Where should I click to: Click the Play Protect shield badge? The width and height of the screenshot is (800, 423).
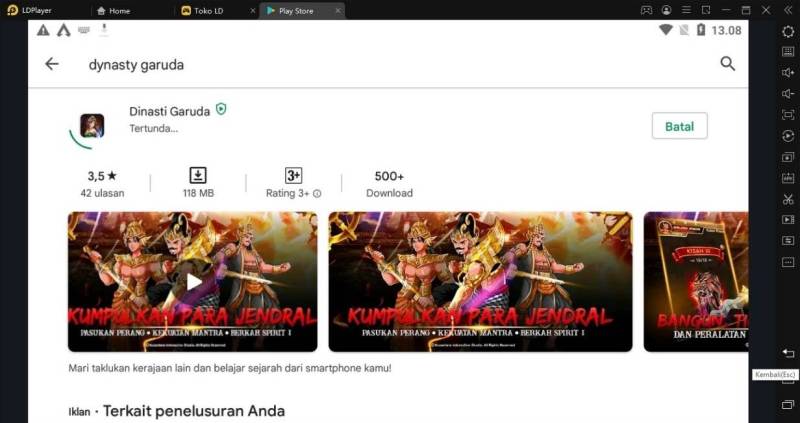221,109
